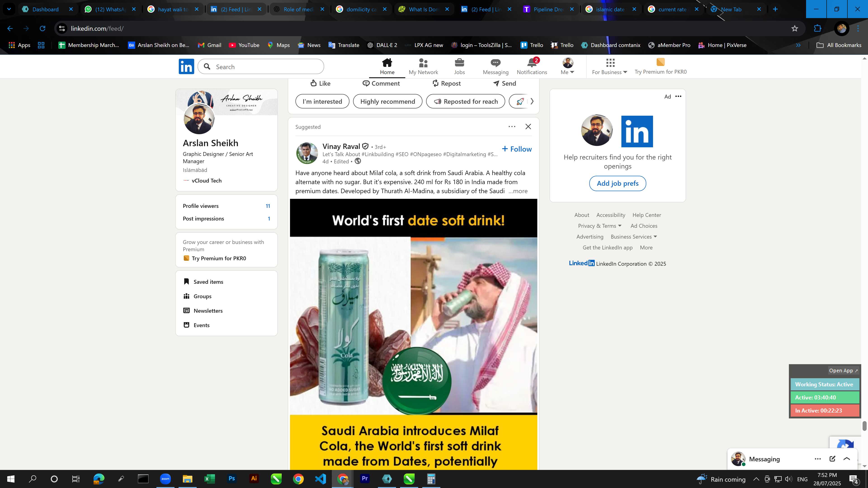Open Vinay Raval's profile picture
This screenshot has height=488, width=868.
point(307,153)
